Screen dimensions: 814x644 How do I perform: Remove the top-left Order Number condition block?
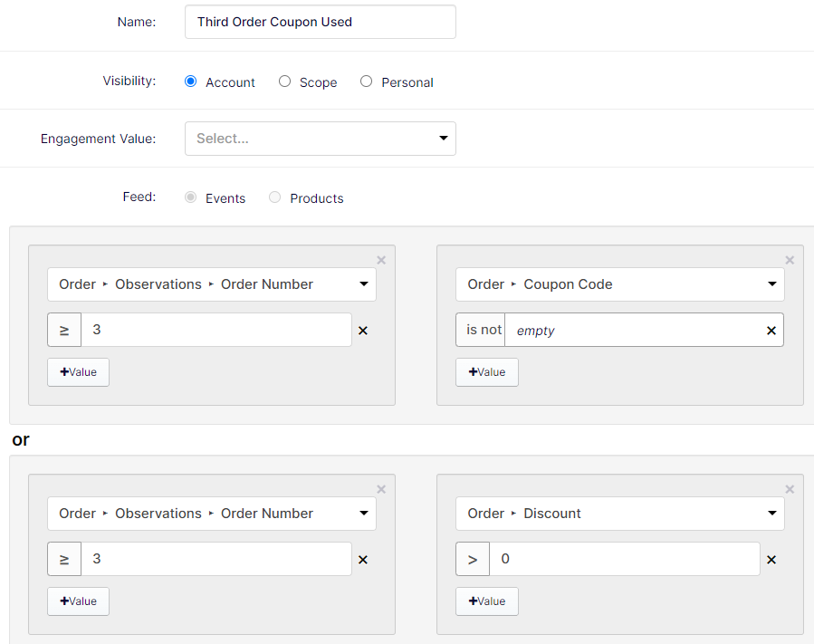click(x=381, y=260)
